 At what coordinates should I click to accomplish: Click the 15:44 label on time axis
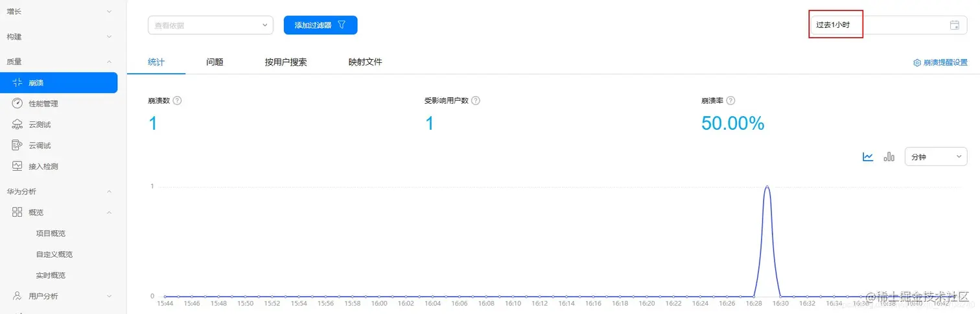(x=165, y=303)
